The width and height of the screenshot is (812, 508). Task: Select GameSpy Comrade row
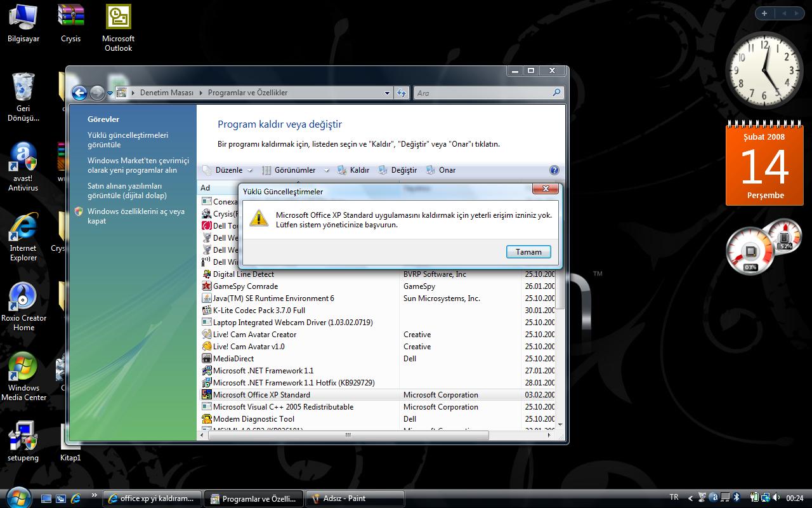[x=378, y=286]
